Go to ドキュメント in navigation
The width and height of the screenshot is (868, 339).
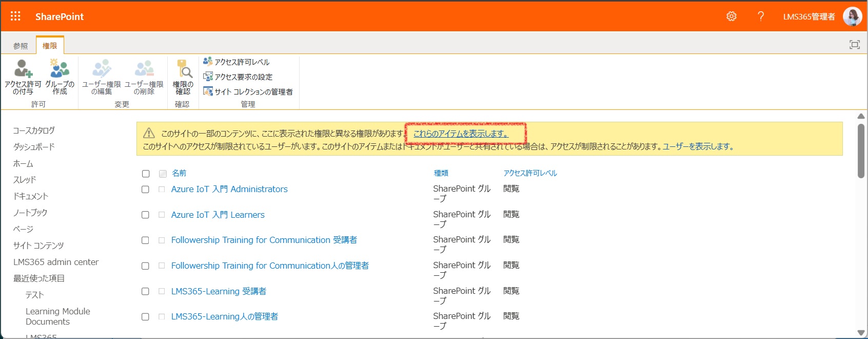click(x=31, y=196)
